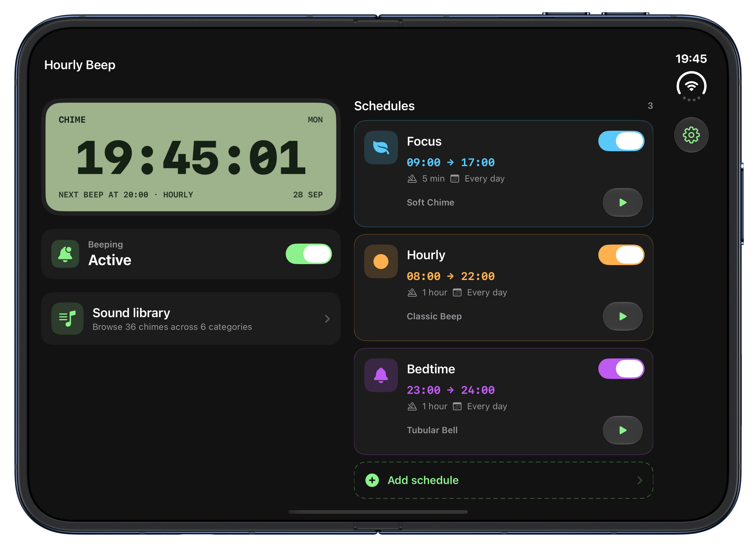756x549 pixels.
Task: Click the interval icon in the Bedtime card
Action: click(412, 407)
